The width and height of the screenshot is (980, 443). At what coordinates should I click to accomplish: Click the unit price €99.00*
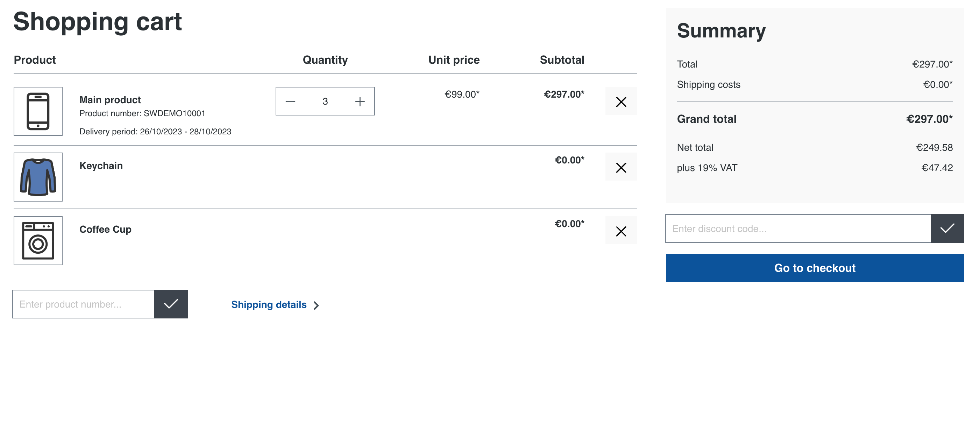[x=462, y=94]
